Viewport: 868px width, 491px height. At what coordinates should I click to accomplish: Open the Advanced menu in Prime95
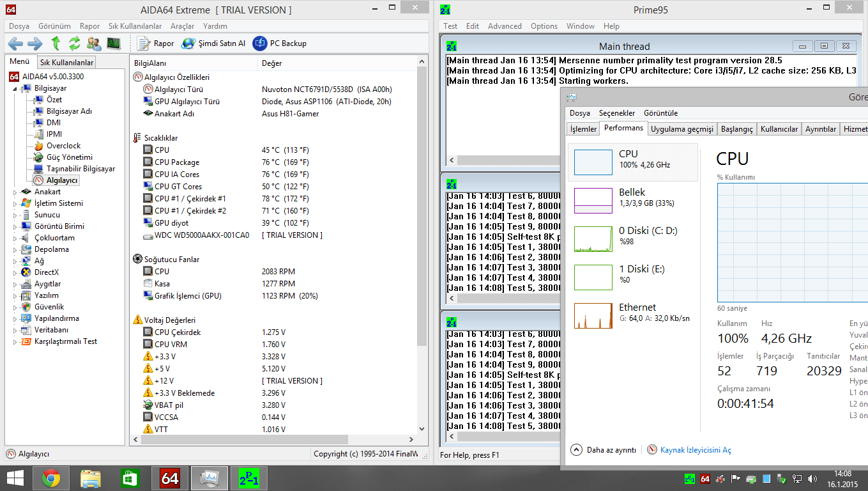point(505,26)
